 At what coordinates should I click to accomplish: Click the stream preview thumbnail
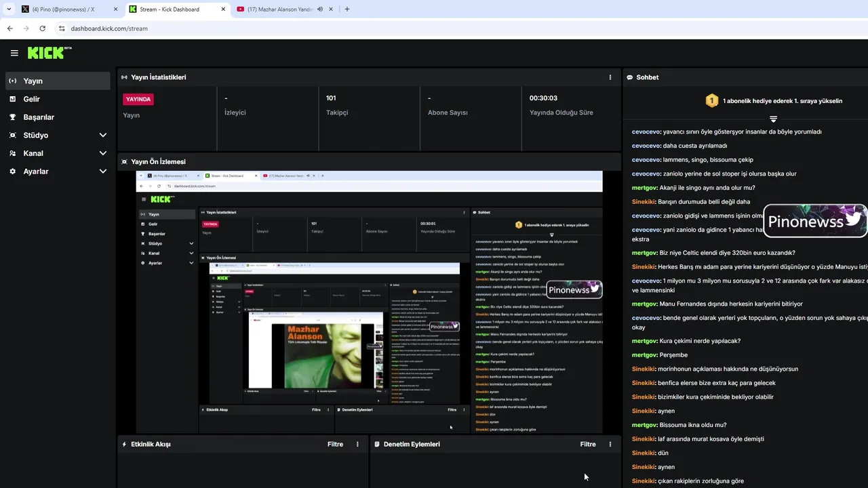(x=369, y=302)
